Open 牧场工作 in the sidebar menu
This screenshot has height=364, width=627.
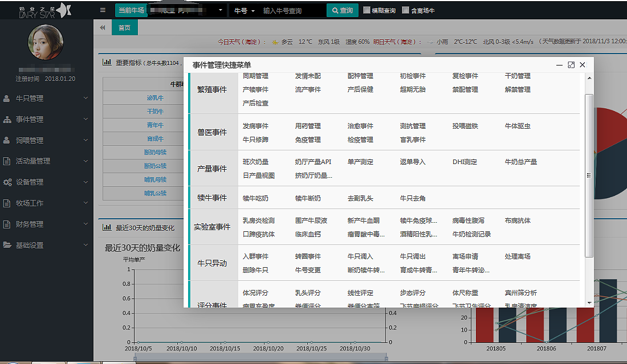pyautogui.click(x=46, y=203)
